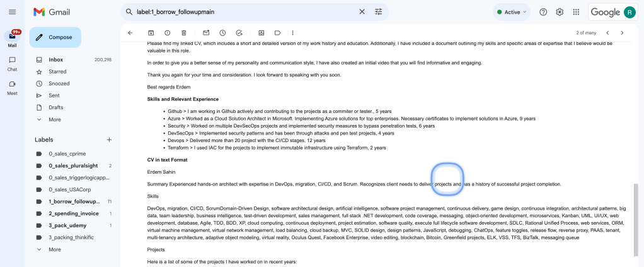Image resolution: width=644 pixels, height=267 pixels.
Task: Mark the email as unread
Action: pyautogui.click(x=206, y=33)
